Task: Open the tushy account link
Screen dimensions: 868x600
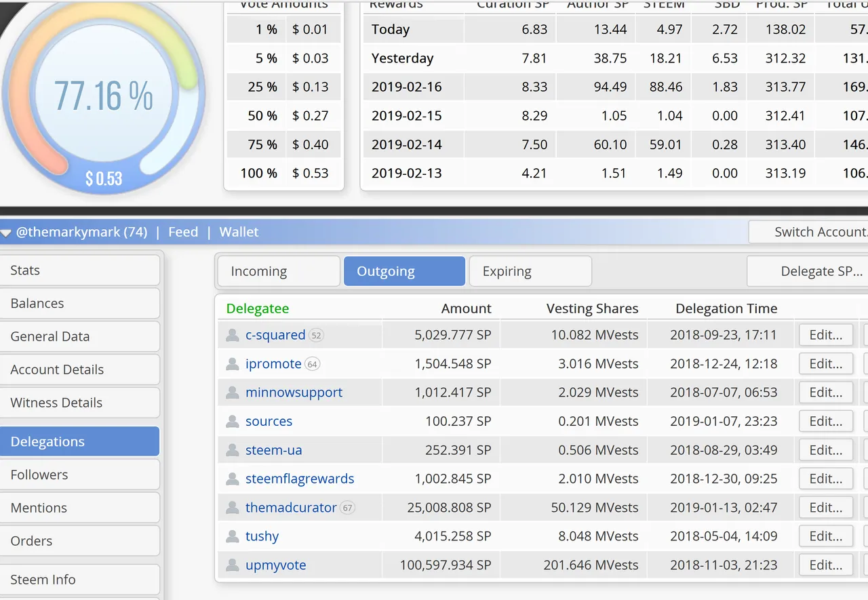Action: pyautogui.click(x=262, y=537)
